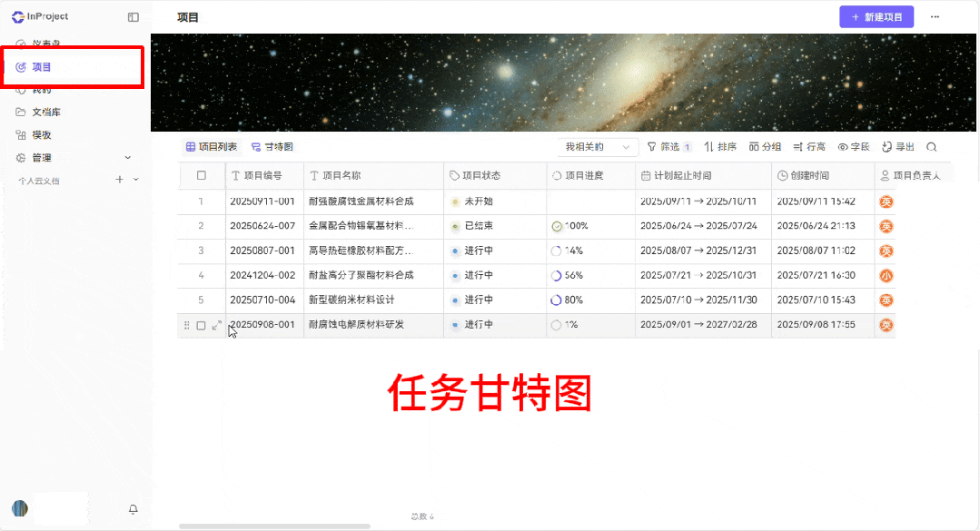Open the 我相关的 filter dropdown
Image resolution: width=980 pixels, height=531 pixels.
598,146
